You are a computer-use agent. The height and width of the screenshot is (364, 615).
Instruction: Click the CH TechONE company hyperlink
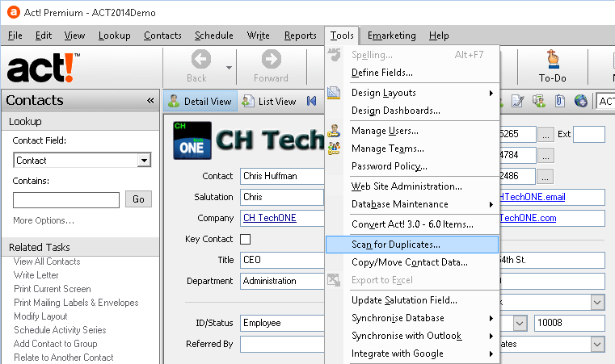pos(270,218)
